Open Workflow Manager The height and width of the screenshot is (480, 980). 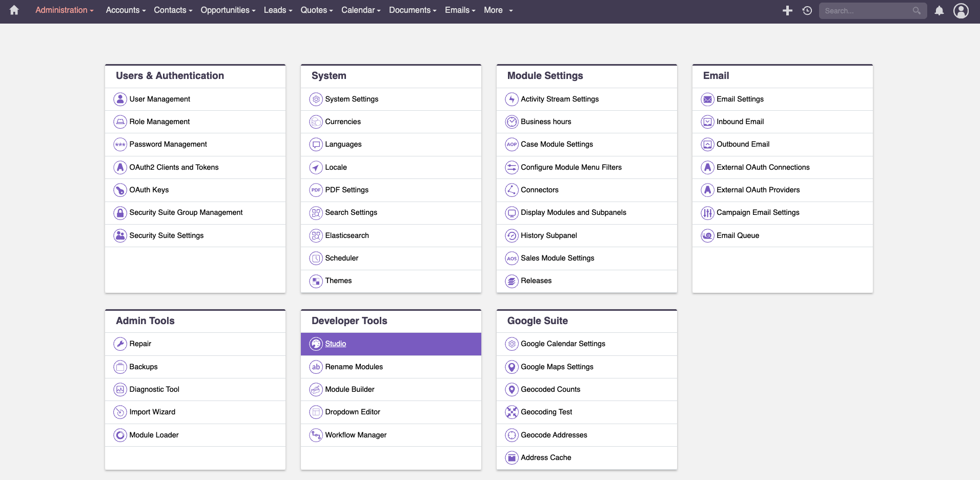[x=356, y=435]
